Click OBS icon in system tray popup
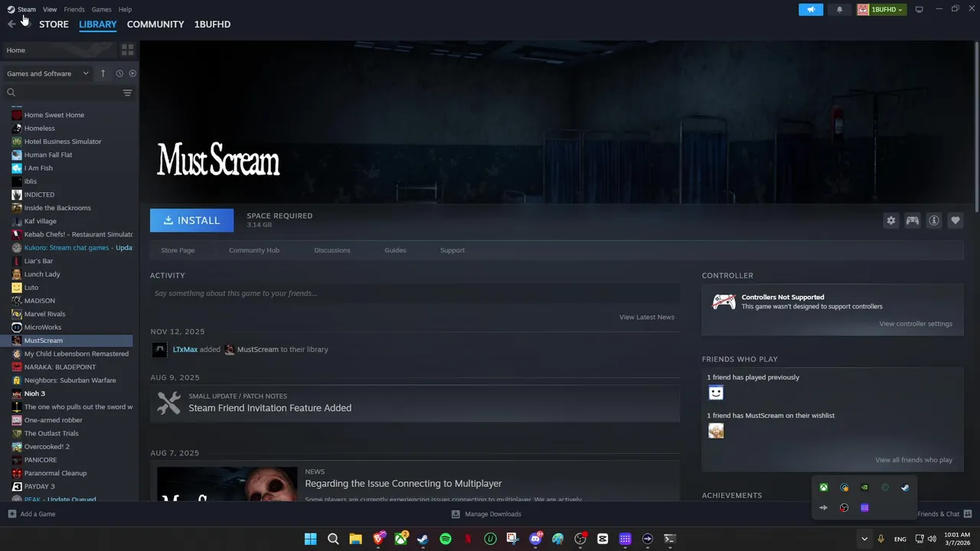Screen dimensions: 980x551 pos(844,507)
